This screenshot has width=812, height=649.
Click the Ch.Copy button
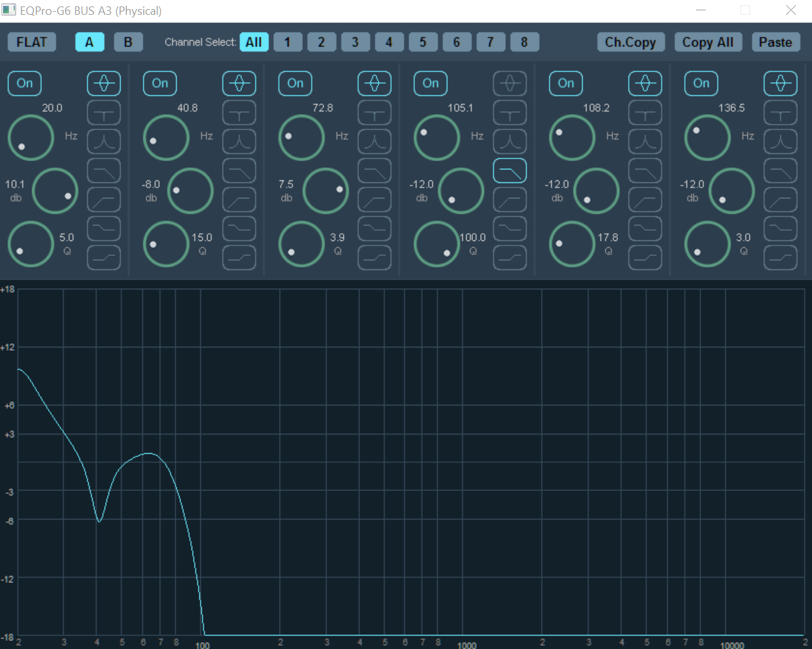630,42
